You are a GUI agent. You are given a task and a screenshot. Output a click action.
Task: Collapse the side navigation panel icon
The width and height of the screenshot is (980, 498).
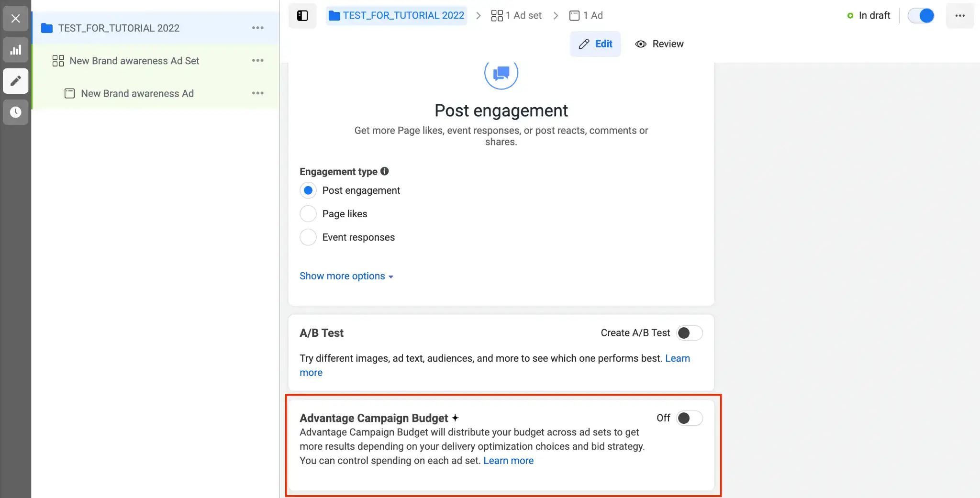tap(302, 15)
